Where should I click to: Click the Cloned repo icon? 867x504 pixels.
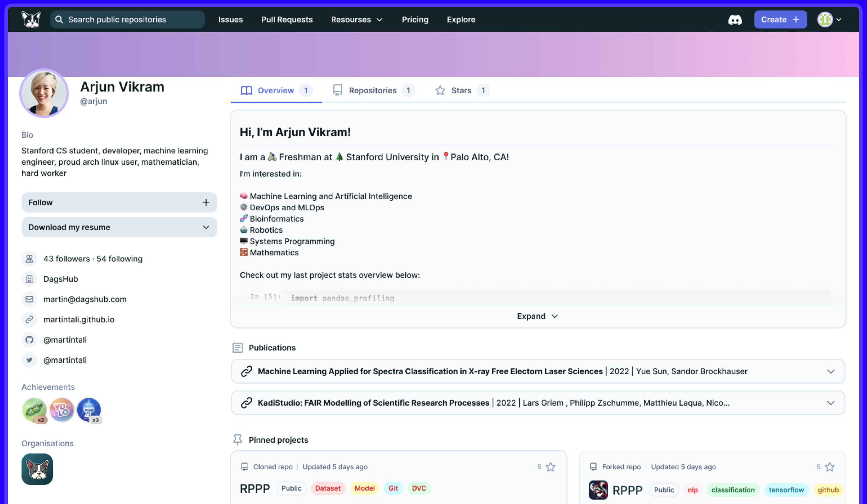point(244,467)
